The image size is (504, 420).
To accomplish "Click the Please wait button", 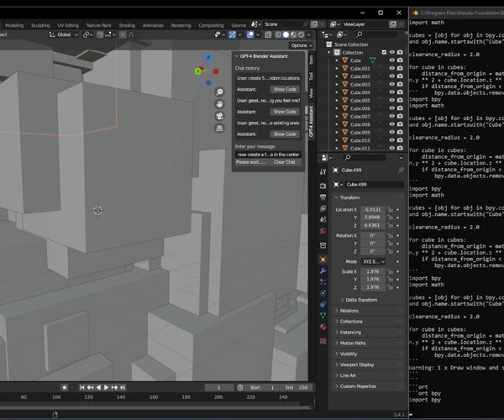I will (250, 162).
